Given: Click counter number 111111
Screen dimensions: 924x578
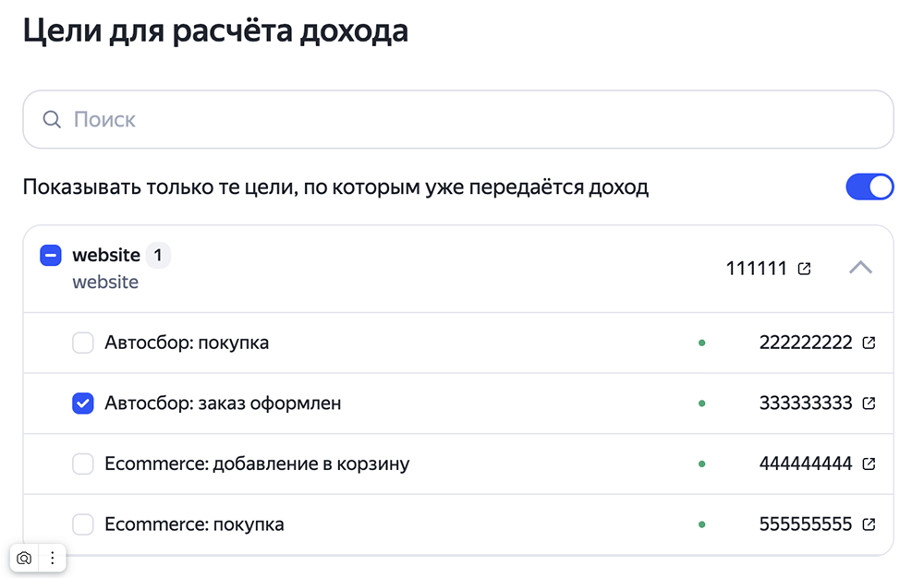Looking at the screenshot, I should pos(756,269).
